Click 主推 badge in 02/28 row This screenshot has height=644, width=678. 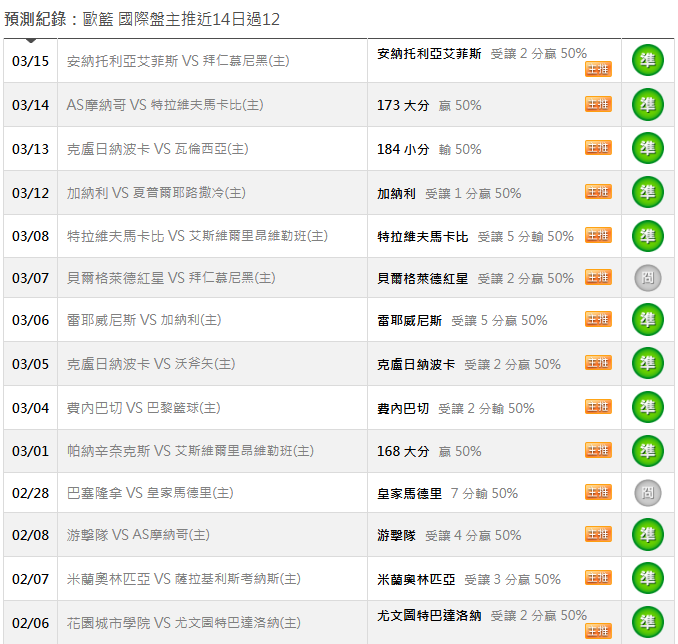(x=598, y=492)
